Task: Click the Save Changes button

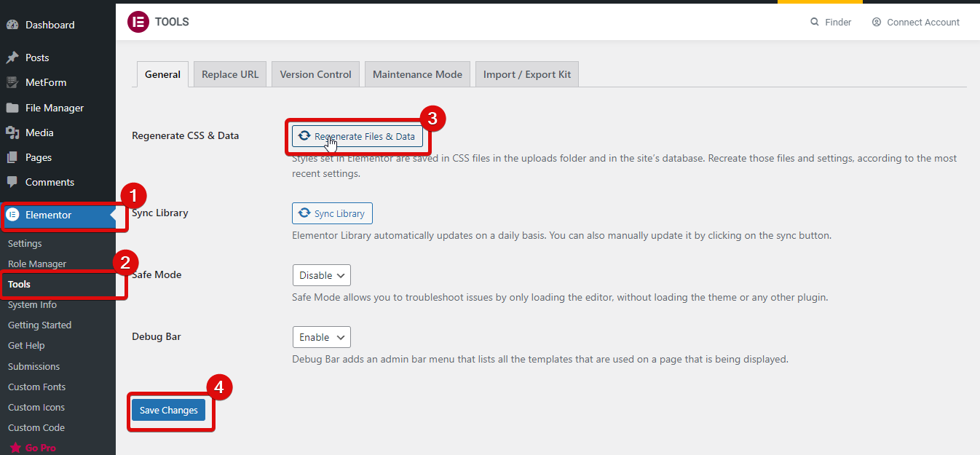Action: [x=168, y=410]
